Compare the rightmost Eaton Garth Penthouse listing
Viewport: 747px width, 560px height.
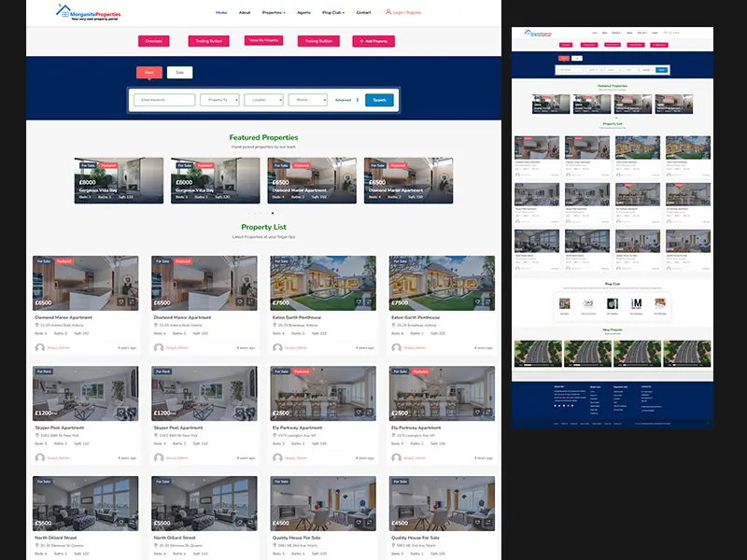point(487,301)
